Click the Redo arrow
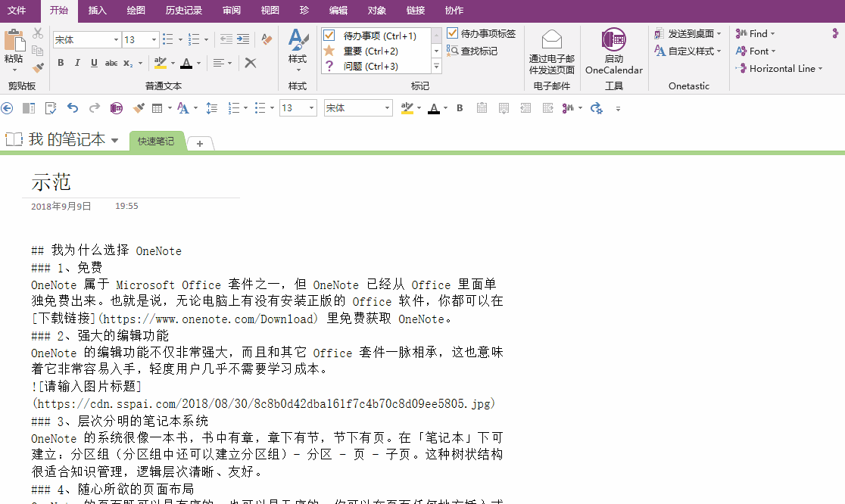The width and height of the screenshot is (845, 504). tap(95, 108)
